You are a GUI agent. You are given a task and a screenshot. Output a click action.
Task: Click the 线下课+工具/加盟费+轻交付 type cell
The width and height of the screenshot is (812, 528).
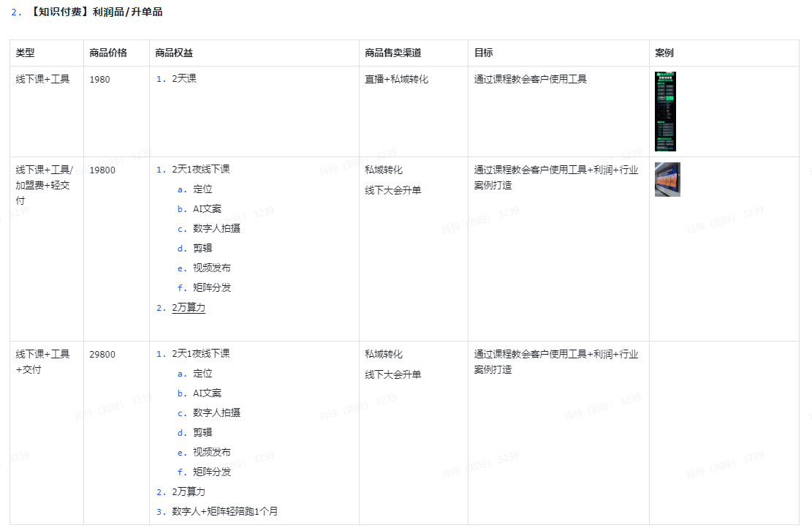tap(45, 185)
